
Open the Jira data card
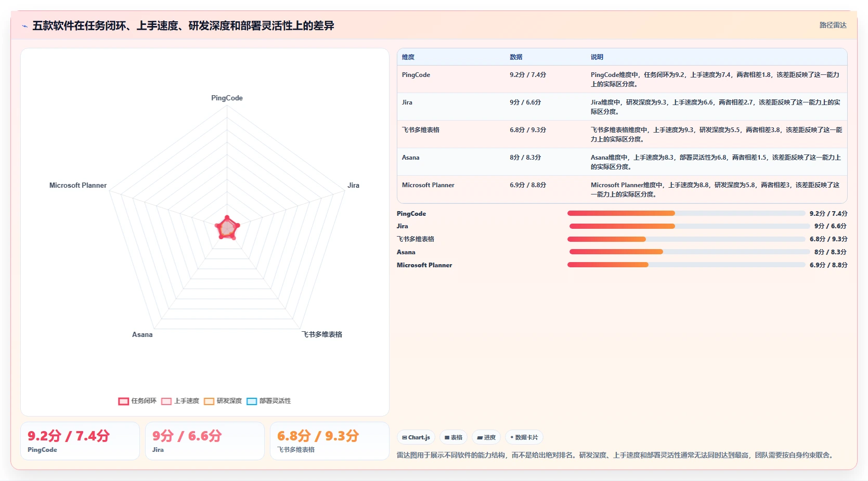(x=205, y=441)
